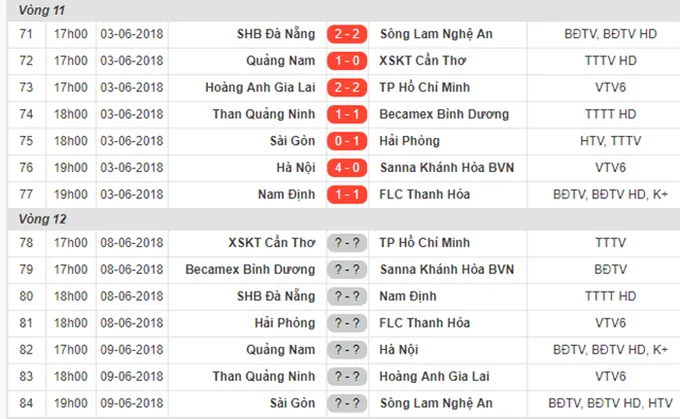Select the VTV6 channel cell for match 76
The width and height of the screenshot is (680, 419).
coord(611,167)
